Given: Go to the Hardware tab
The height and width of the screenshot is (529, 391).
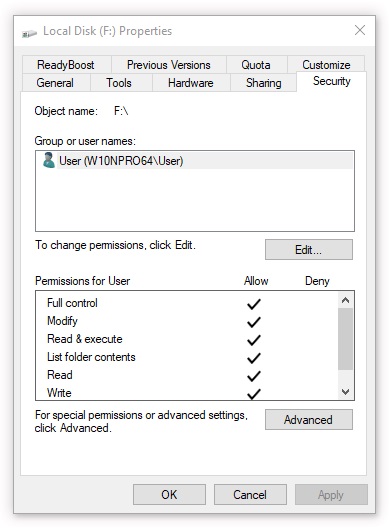Looking at the screenshot, I should coord(191,83).
